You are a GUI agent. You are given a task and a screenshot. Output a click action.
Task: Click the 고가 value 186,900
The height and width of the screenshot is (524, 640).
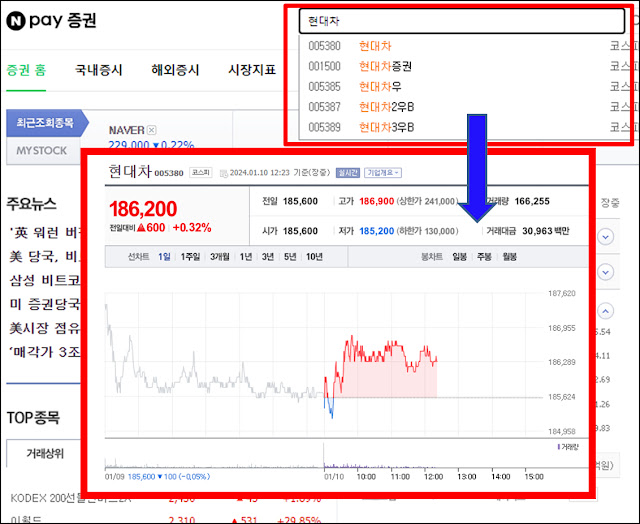point(376,201)
